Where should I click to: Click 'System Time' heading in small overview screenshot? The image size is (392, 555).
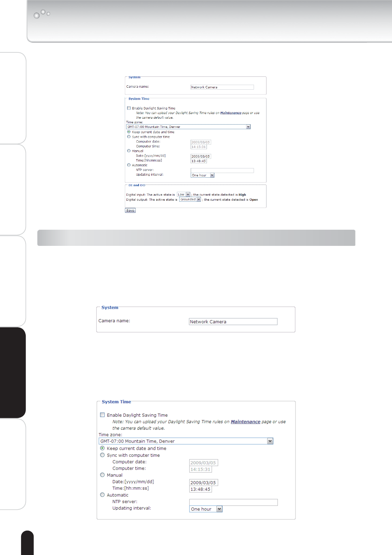[x=139, y=99]
